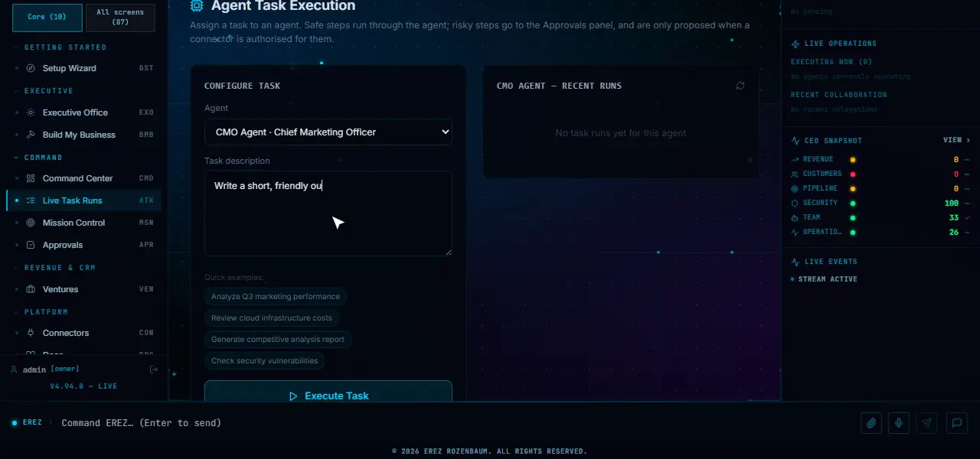Click the Agent Task Execution chip icon
The image size is (980, 459).
pyautogui.click(x=197, y=6)
